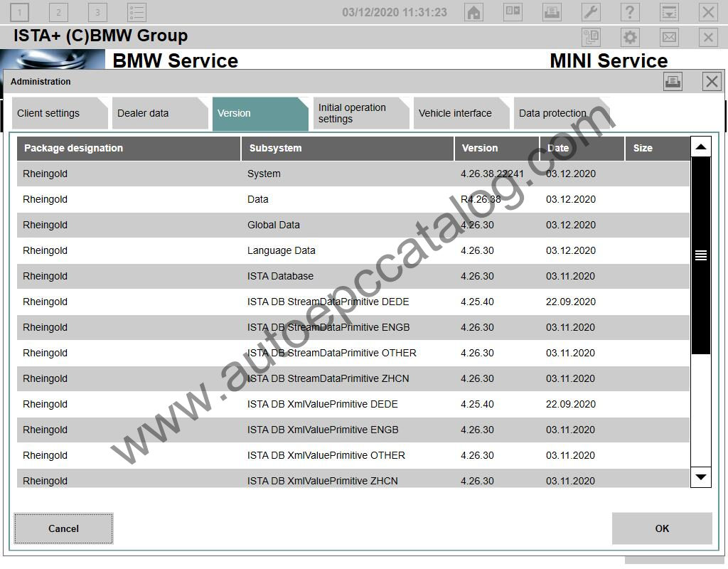Click the Cancel button

[x=63, y=528]
